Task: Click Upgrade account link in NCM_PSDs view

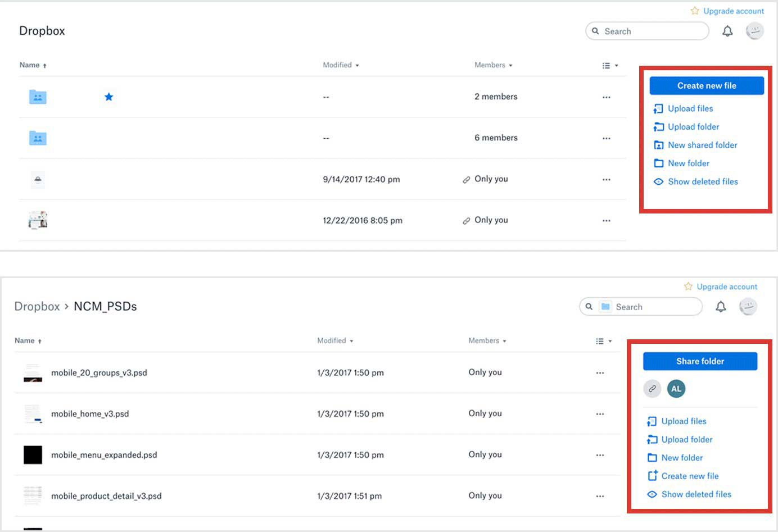Action: (x=727, y=287)
